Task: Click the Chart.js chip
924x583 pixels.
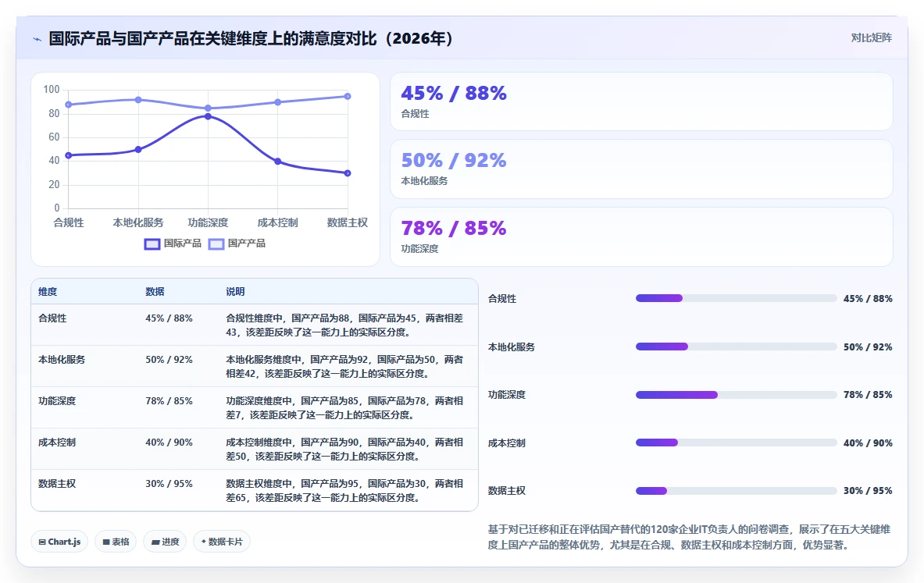Action: coord(59,542)
